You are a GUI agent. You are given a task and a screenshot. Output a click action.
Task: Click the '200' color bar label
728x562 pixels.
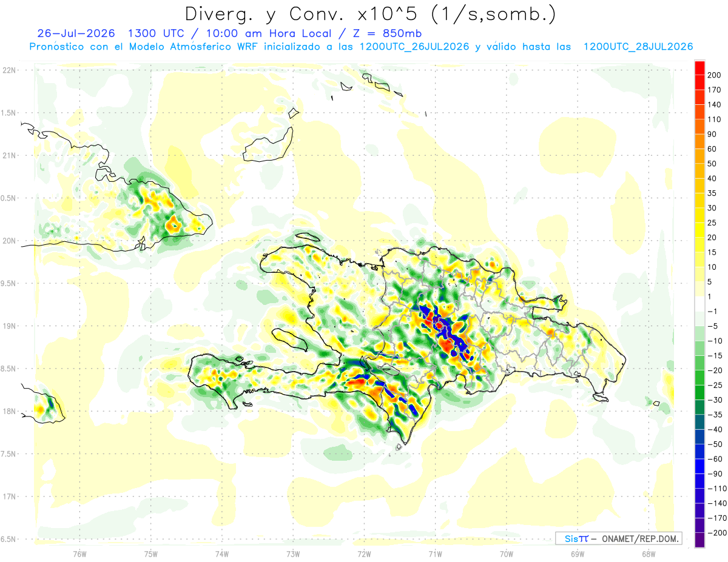click(715, 75)
